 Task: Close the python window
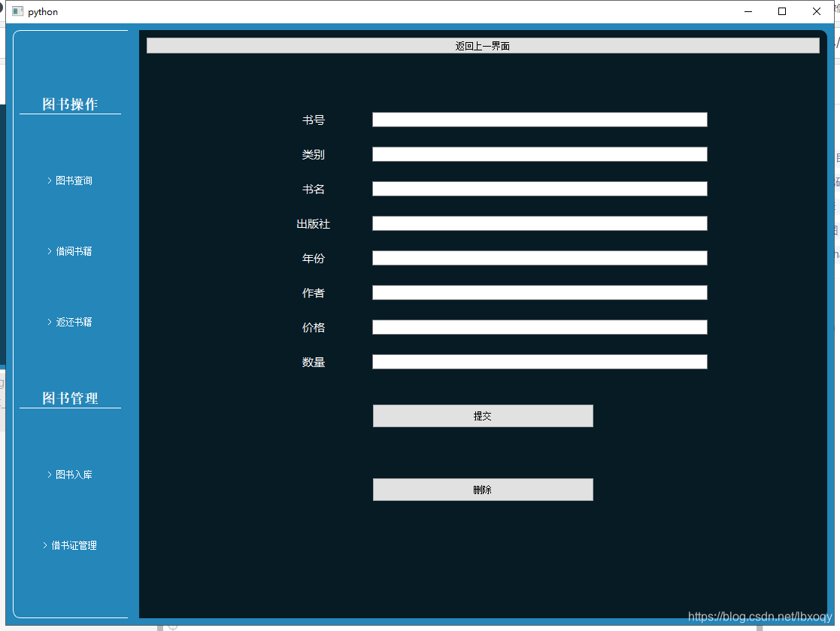pyautogui.click(x=817, y=11)
